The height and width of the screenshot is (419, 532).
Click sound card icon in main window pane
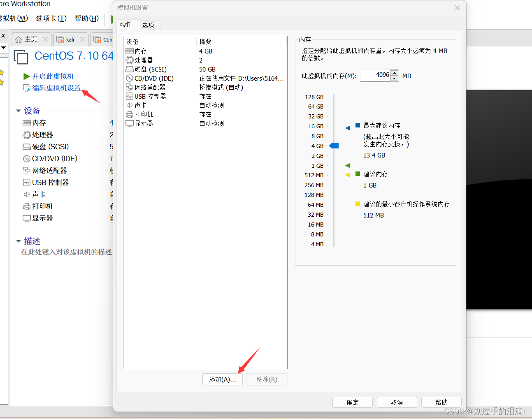(27, 194)
